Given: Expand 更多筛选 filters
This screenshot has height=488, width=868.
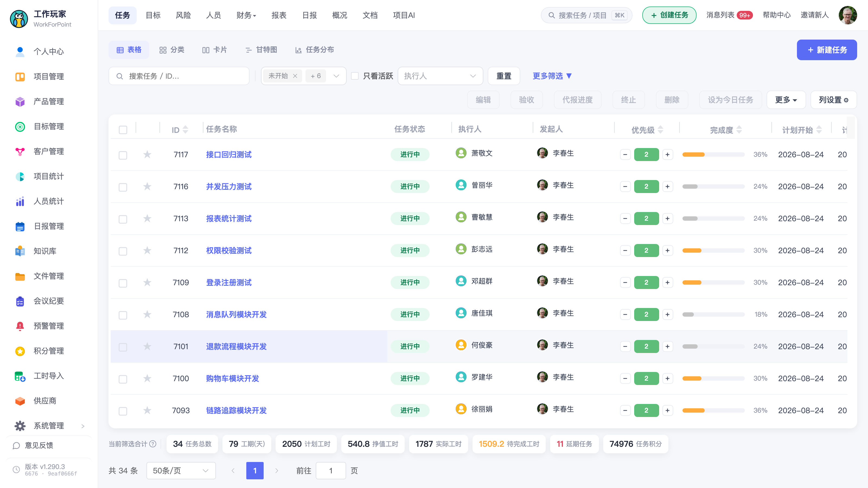Looking at the screenshot, I should [x=552, y=76].
